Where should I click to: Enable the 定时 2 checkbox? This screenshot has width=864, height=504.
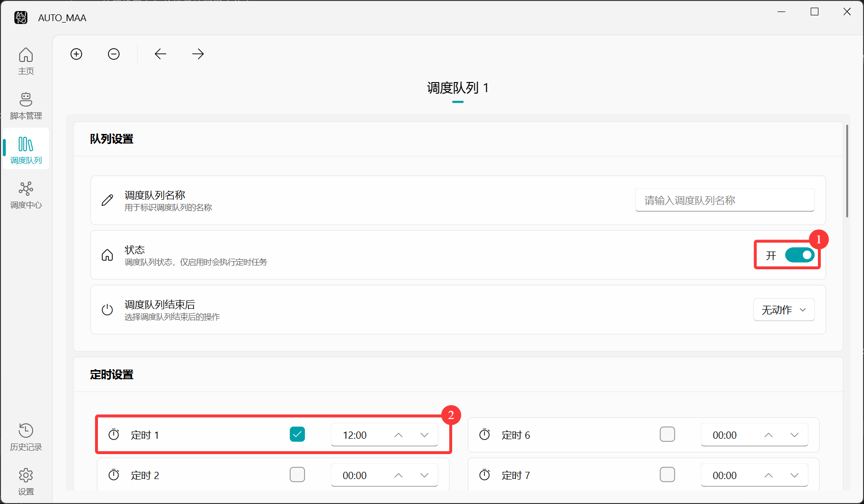pos(297,475)
